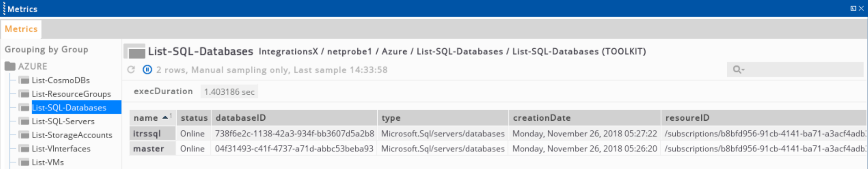The width and height of the screenshot is (868, 169).
Task: Click databaseID 738f6e2c-1138-42a3-934f-bb3607d5a2b8
Action: (294, 133)
